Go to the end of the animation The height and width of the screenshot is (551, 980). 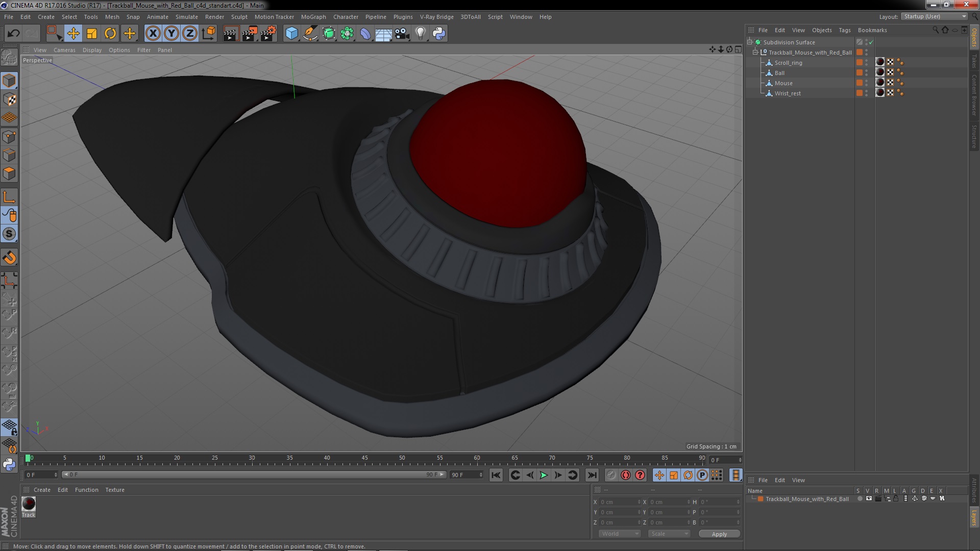click(x=592, y=475)
